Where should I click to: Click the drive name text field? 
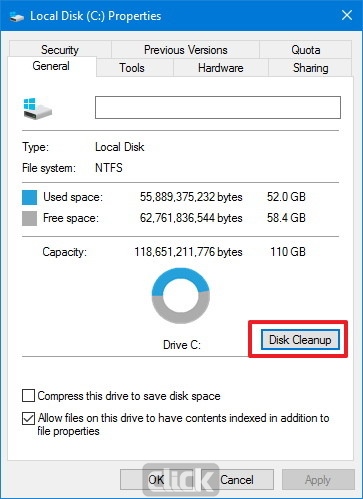pyautogui.click(x=218, y=107)
